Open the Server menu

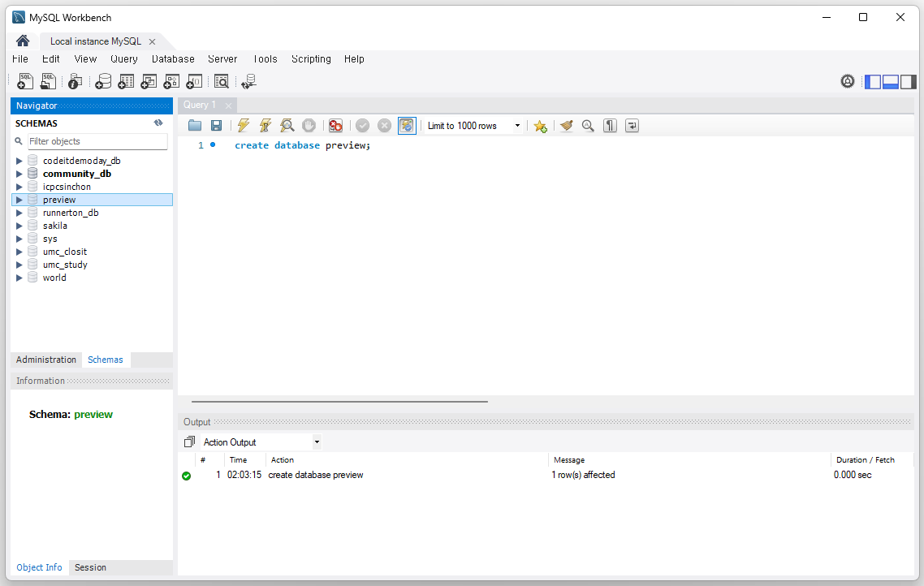click(x=222, y=59)
